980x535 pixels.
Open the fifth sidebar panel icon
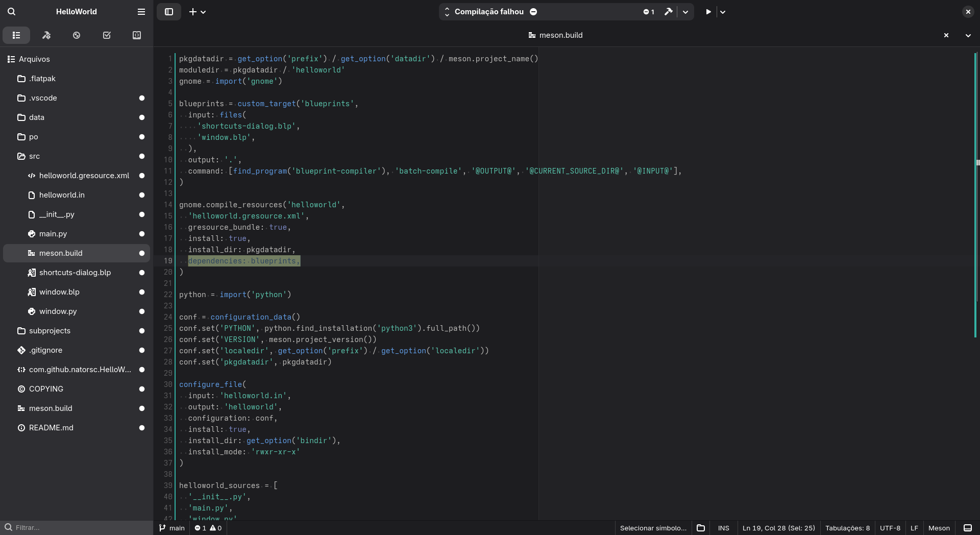coord(137,35)
